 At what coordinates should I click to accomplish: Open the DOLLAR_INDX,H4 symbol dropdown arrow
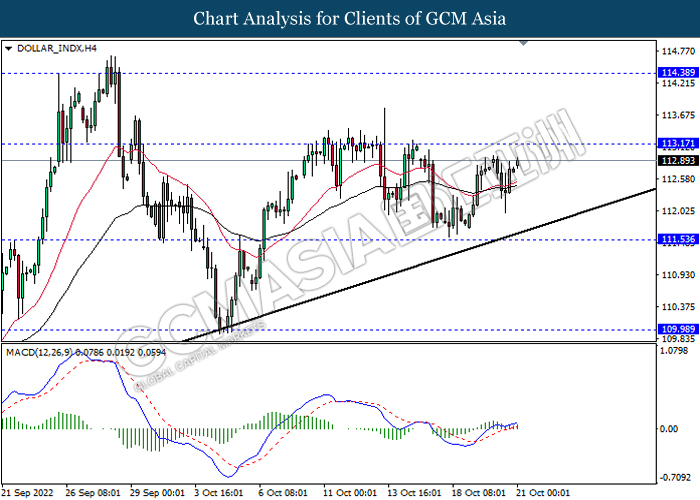(x=8, y=49)
